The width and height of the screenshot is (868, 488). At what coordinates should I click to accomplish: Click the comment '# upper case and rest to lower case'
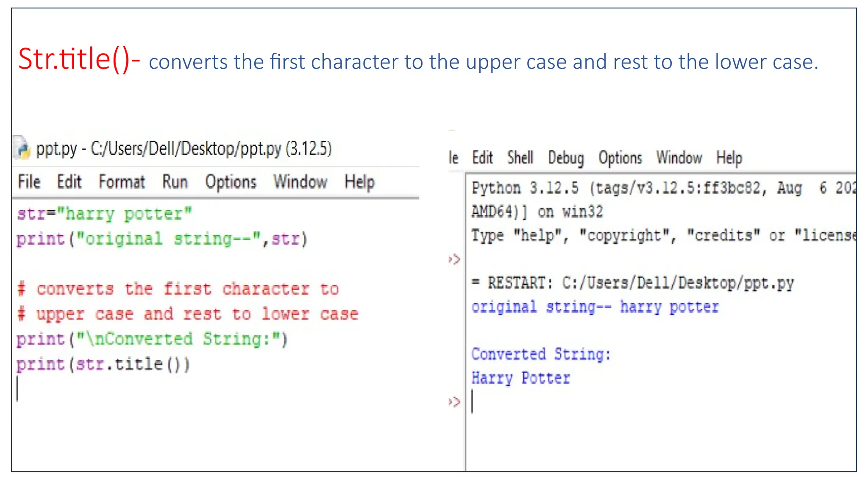click(188, 314)
